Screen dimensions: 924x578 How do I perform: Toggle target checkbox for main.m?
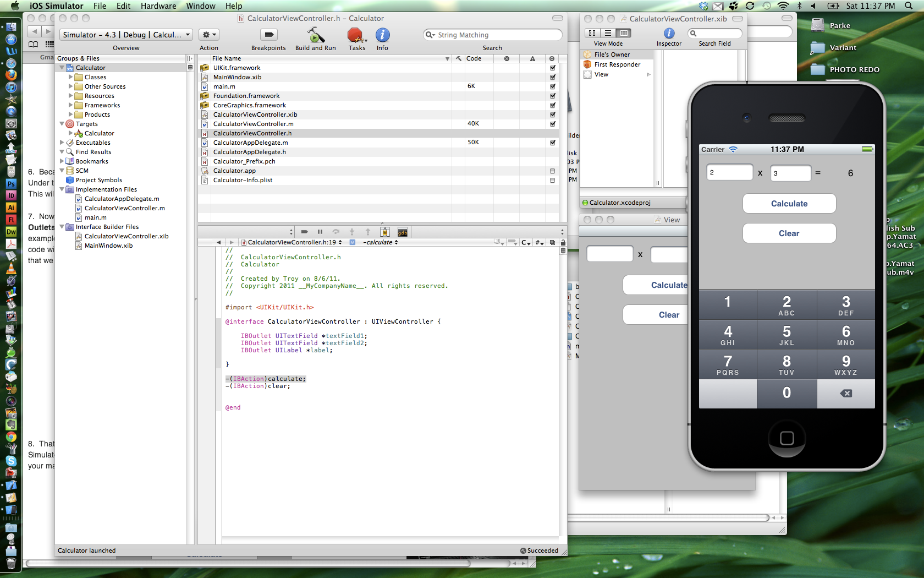(553, 86)
